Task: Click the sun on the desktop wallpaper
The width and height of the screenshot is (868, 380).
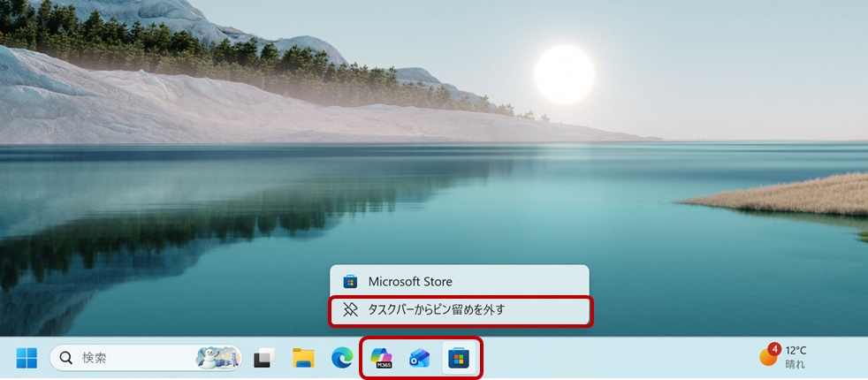Action: point(564,74)
